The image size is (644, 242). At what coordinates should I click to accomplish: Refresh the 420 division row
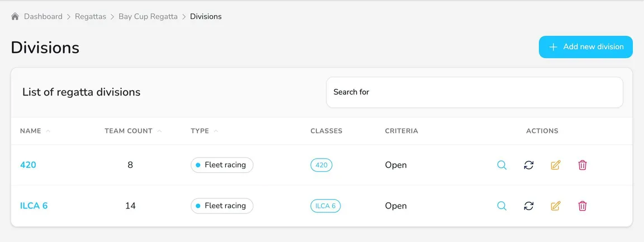tap(529, 165)
